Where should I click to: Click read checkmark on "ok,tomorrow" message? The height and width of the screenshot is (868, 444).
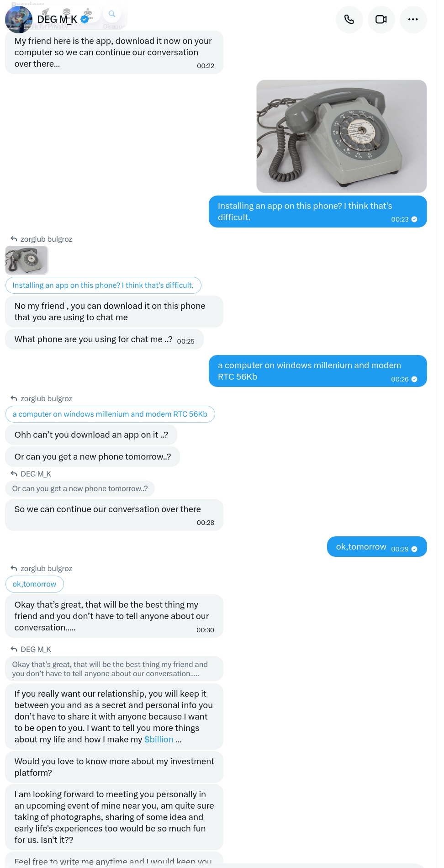[x=414, y=549]
